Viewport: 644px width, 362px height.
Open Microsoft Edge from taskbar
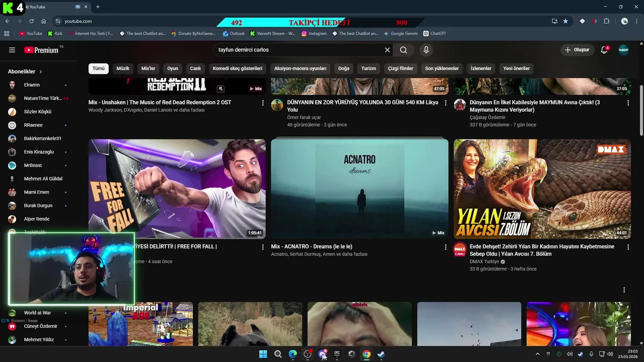(293, 354)
